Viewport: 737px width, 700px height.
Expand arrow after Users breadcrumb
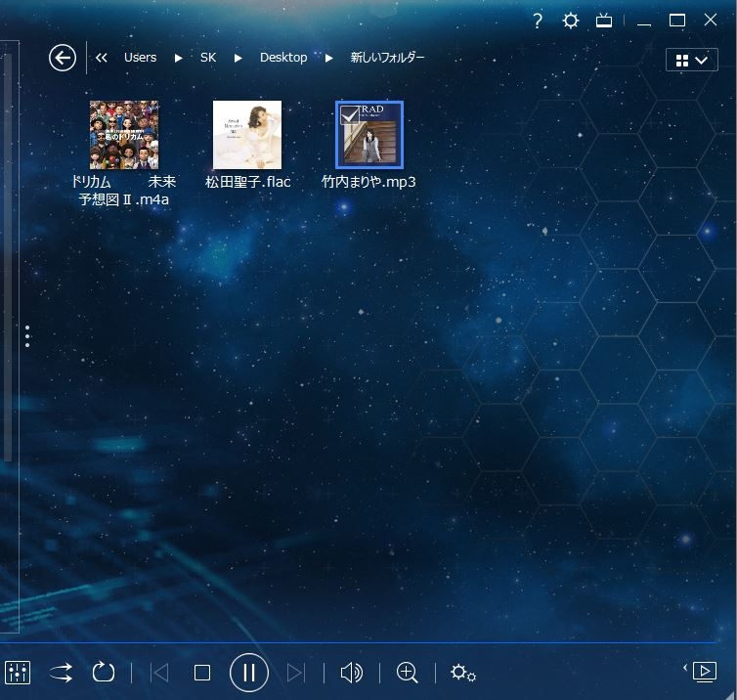pyautogui.click(x=179, y=59)
